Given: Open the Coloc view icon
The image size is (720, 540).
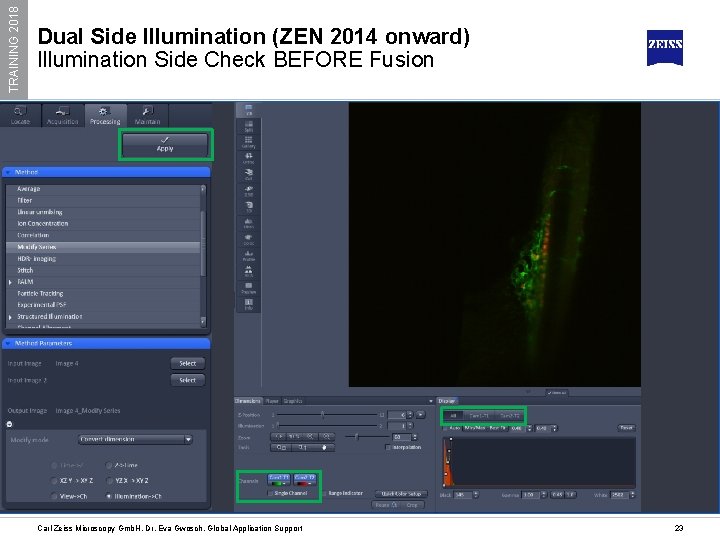Looking at the screenshot, I should 248,239.
